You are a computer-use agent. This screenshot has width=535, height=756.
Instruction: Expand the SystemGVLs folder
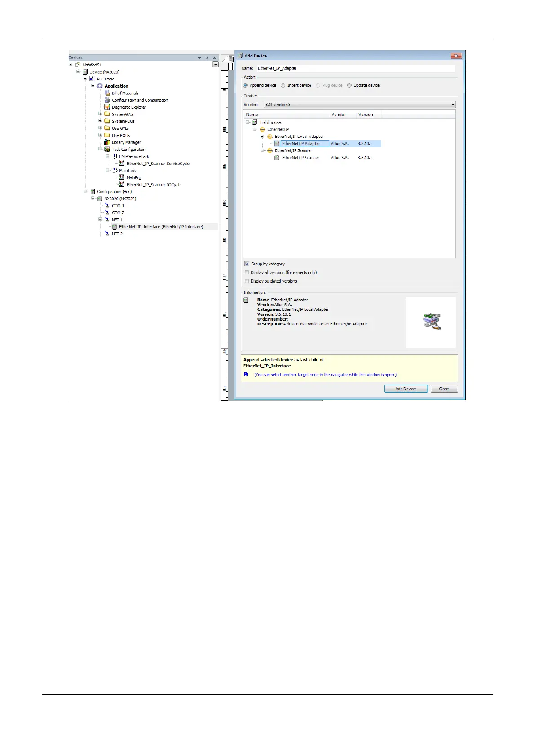100,114
